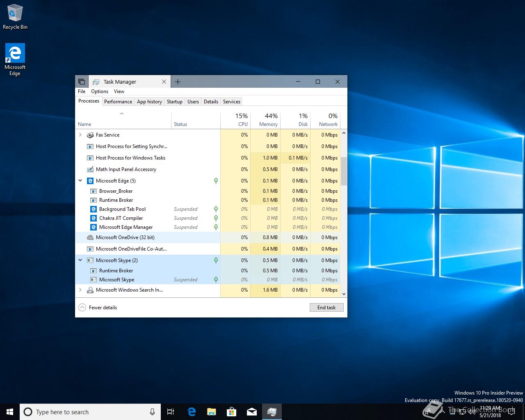Sort by the Memory column header

(265, 120)
